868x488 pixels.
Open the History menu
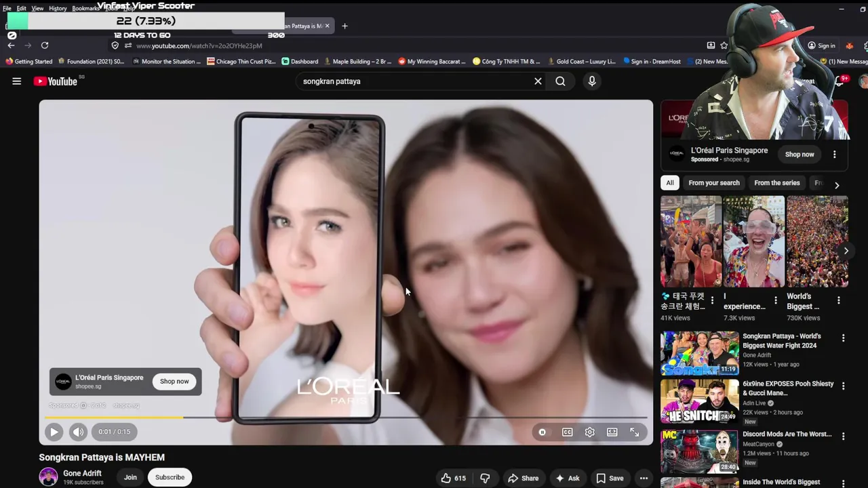pyautogui.click(x=58, y=8)
